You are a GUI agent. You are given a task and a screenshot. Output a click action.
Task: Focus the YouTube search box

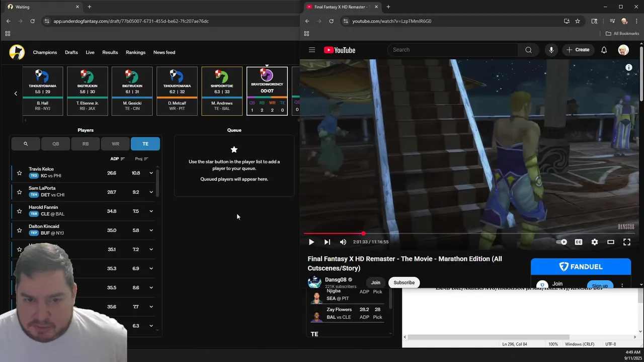453,50
